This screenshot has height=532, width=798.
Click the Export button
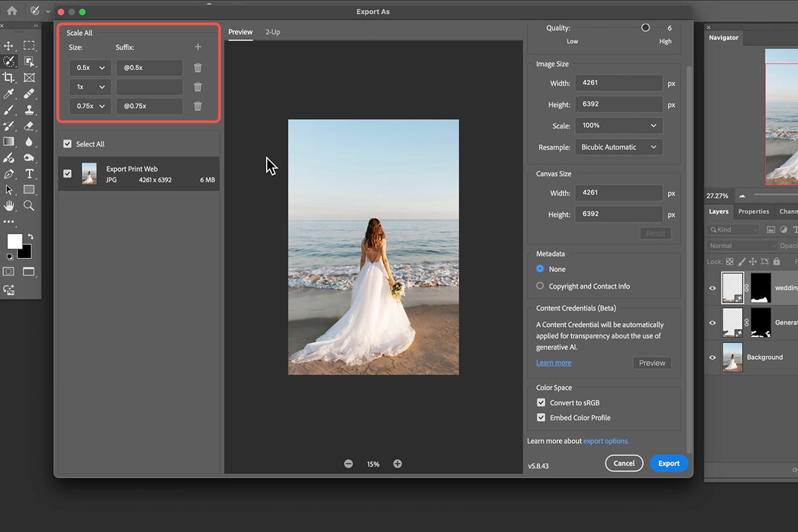coord(668,463)
